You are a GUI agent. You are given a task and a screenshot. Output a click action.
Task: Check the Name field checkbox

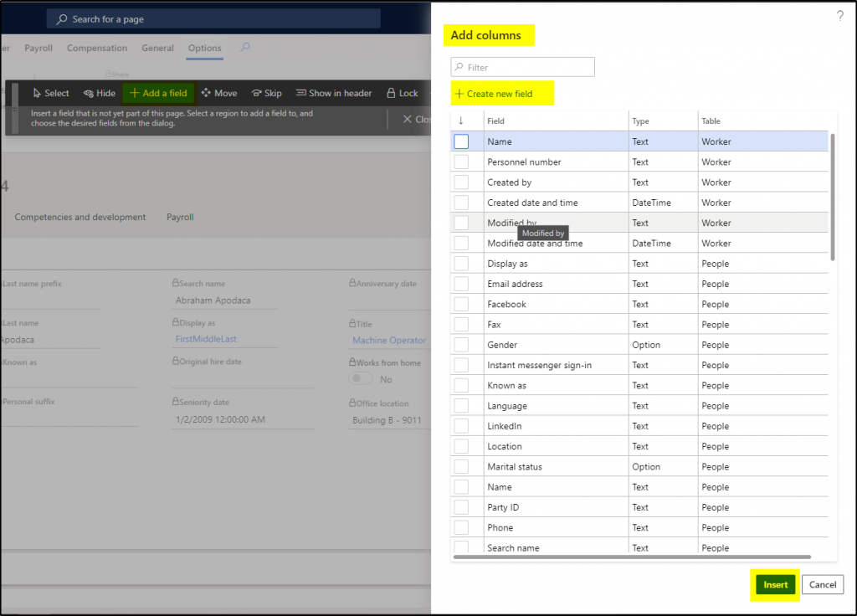click(461, 141)
